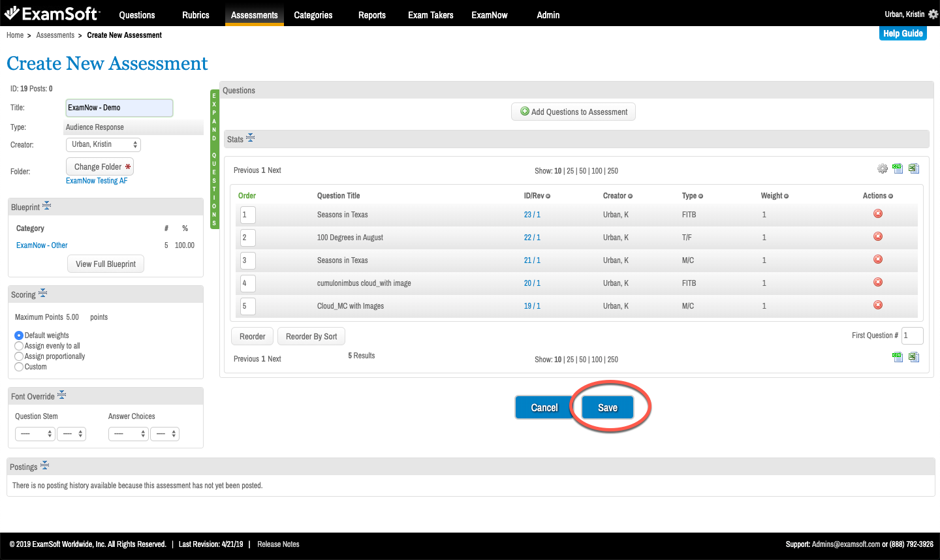Open second Answer Choices font dropdown
This screenshot has width=940, height=560.
pos(165,433)
